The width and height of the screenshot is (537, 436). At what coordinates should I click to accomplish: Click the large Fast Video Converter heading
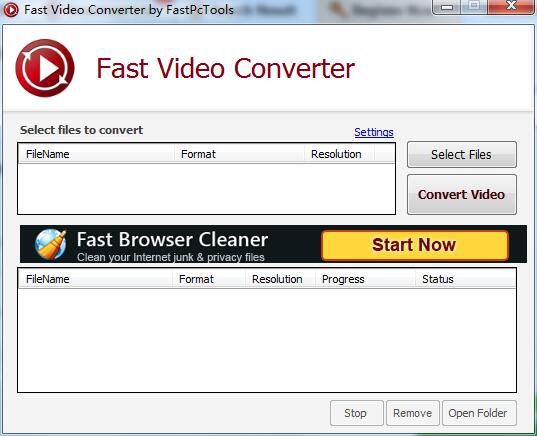pos(225,68)
